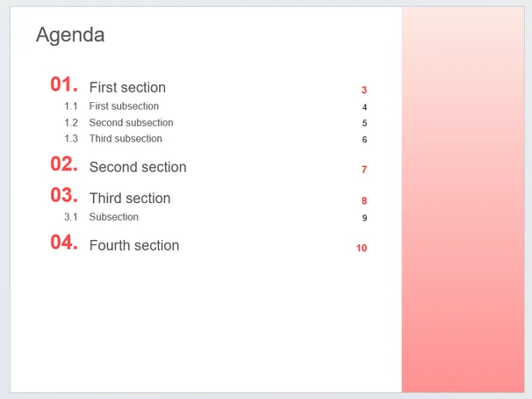Click red page number 8
This screenshot has height=399, width=532.
[364, 200]
